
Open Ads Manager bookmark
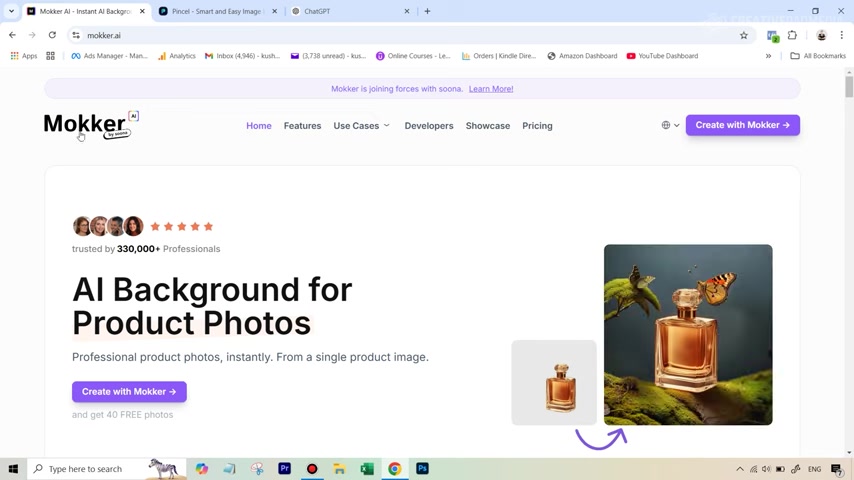coord(109,56)
